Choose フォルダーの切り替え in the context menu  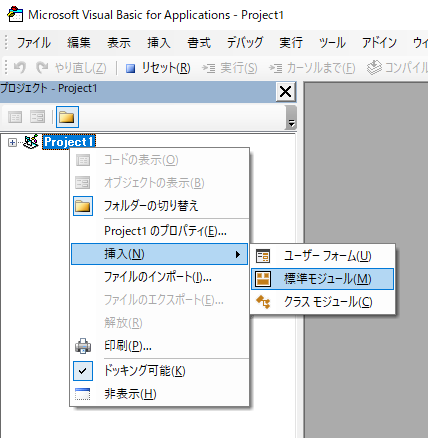click(x=159, y=206)
